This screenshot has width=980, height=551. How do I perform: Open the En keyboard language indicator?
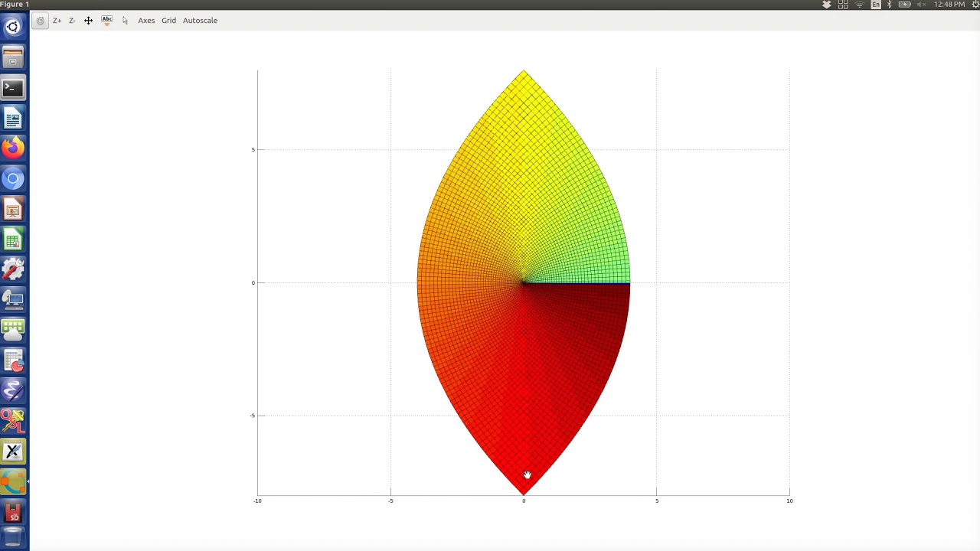(876, 5)
